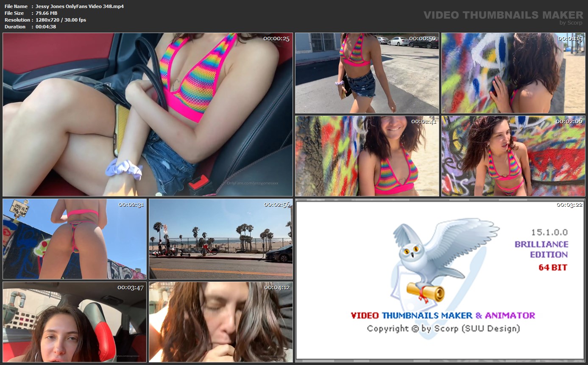
Task: Click the car interior frame at 00:03:47
Action: coord(75,322)
